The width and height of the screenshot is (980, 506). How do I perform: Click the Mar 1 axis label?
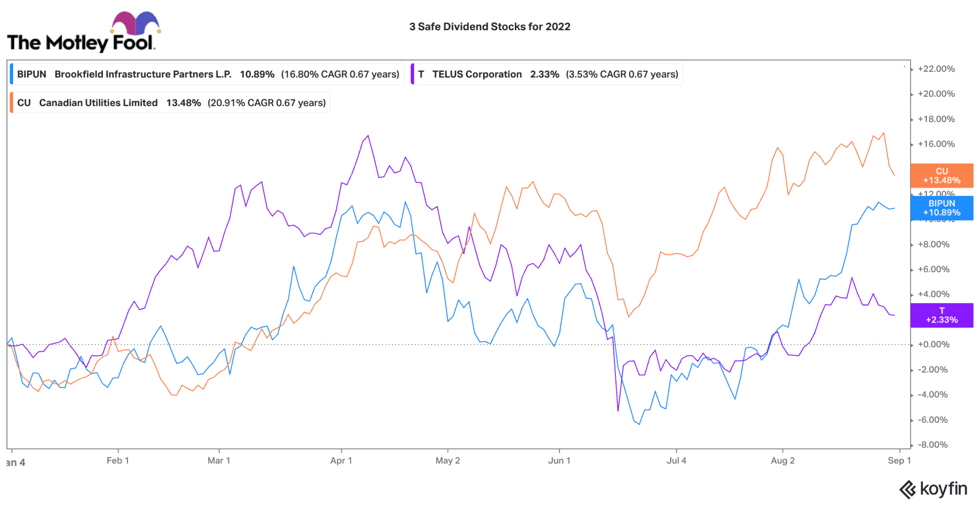coord(219,461)
